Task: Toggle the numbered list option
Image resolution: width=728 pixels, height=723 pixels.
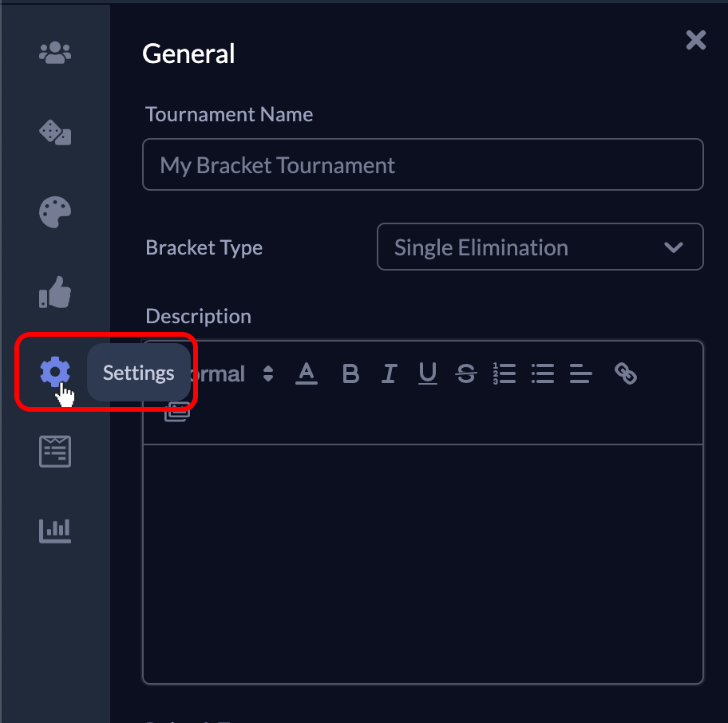Action: point(504,373)
